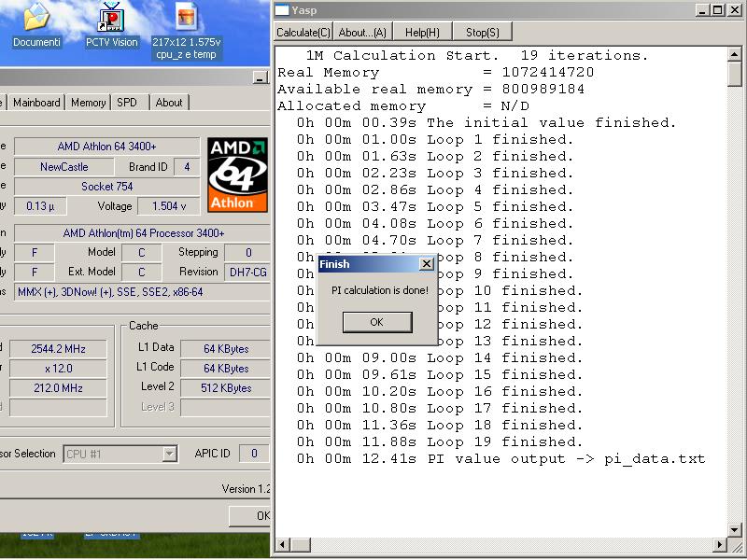Viewport: 747px width, 560px height.
Task: Click the 'PI value output -> pi_data.txt' line
Action: pos(500,459)
